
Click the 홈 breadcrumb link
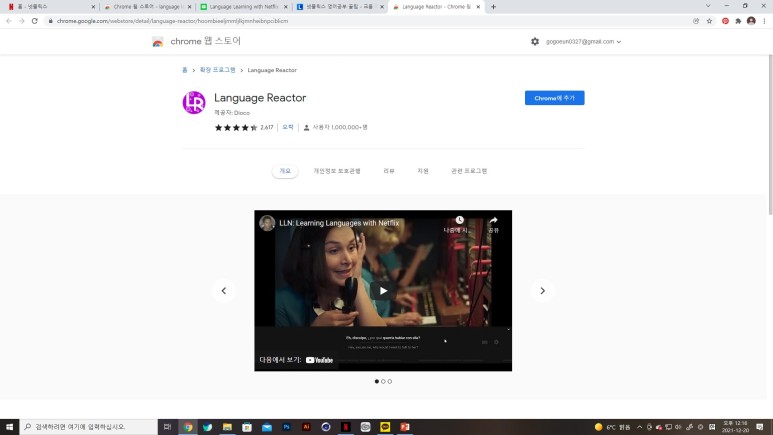(x=185, y=70)
